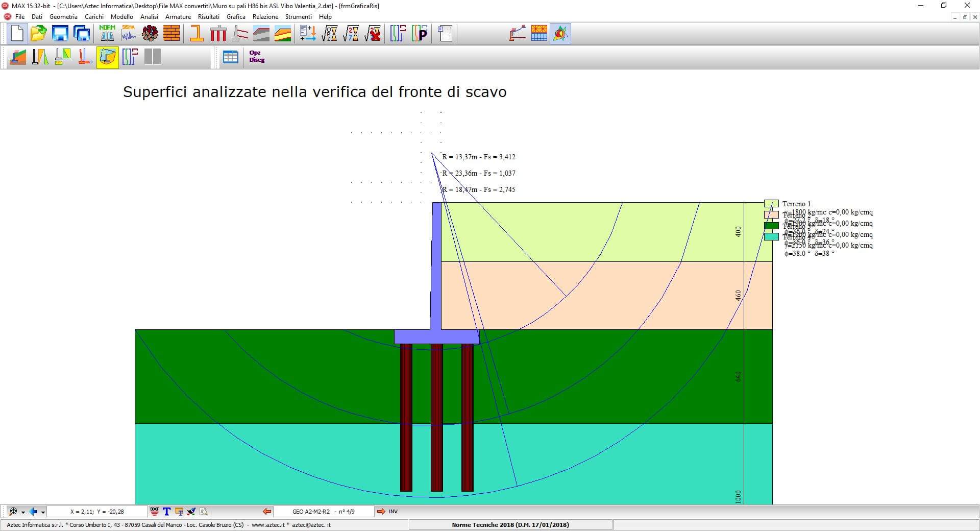Select the blue T text tool
This screenshot has height=531, width=980.
tap(166, 512)
